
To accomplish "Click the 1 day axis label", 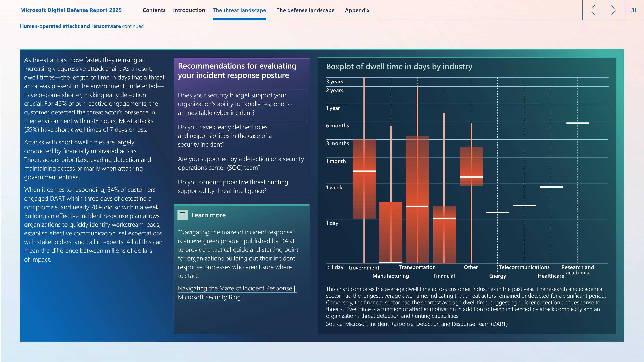I will tap(332, 223).
